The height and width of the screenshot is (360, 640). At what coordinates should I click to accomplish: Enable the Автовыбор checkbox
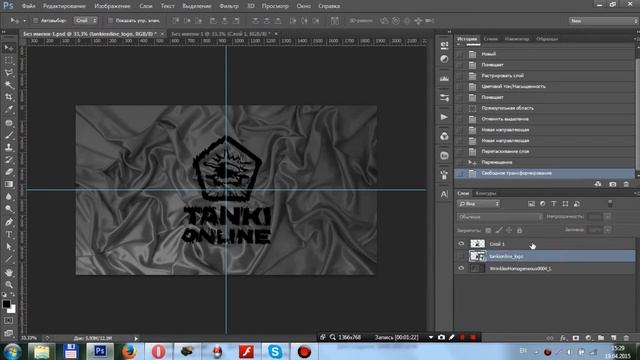pyautogui.click(x=36, y=20)
